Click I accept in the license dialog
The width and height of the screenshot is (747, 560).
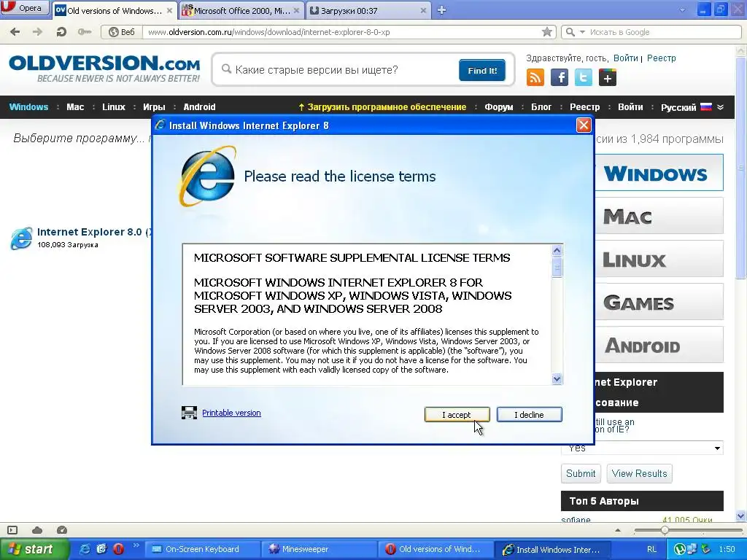click(457, 415)
